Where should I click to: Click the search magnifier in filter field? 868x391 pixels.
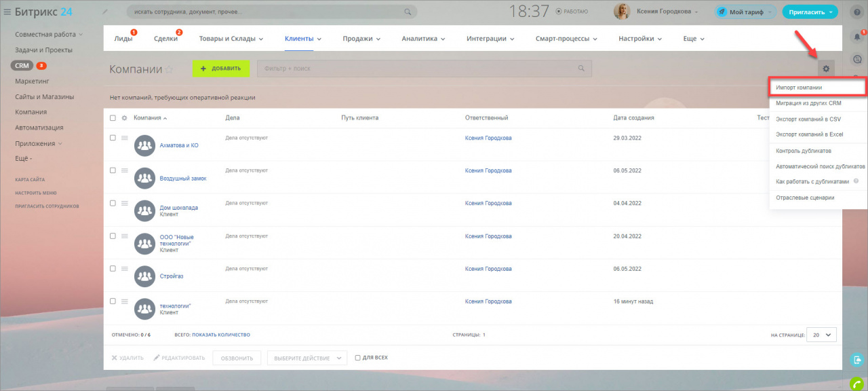coord(581,69)
